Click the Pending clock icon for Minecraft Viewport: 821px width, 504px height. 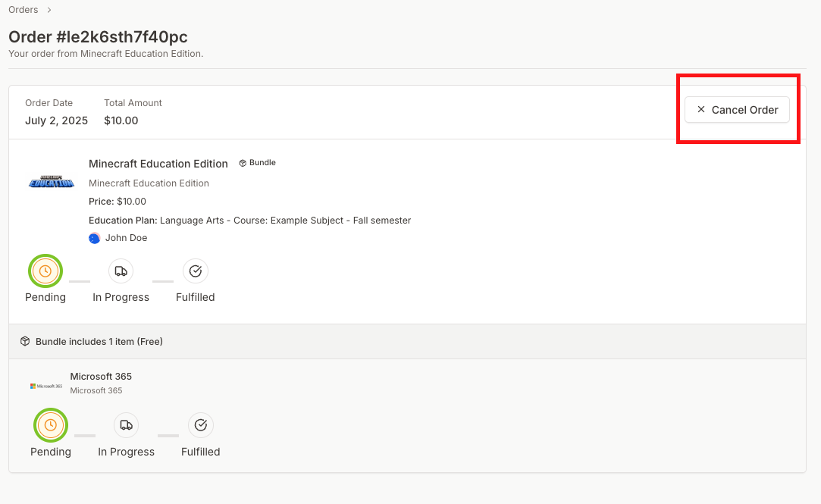[x=45, y=271]
